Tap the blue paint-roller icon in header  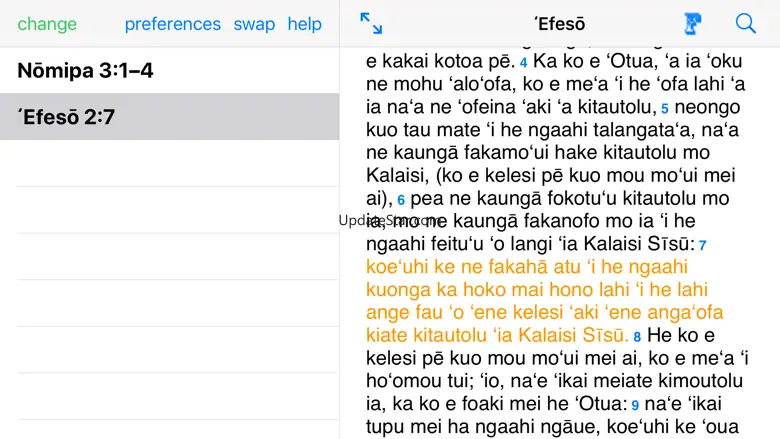click(690, 23)
